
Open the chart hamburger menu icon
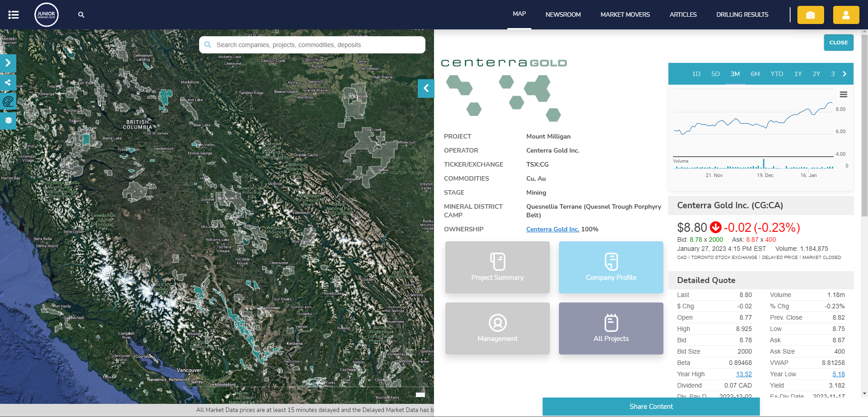(x=843, y=95)
